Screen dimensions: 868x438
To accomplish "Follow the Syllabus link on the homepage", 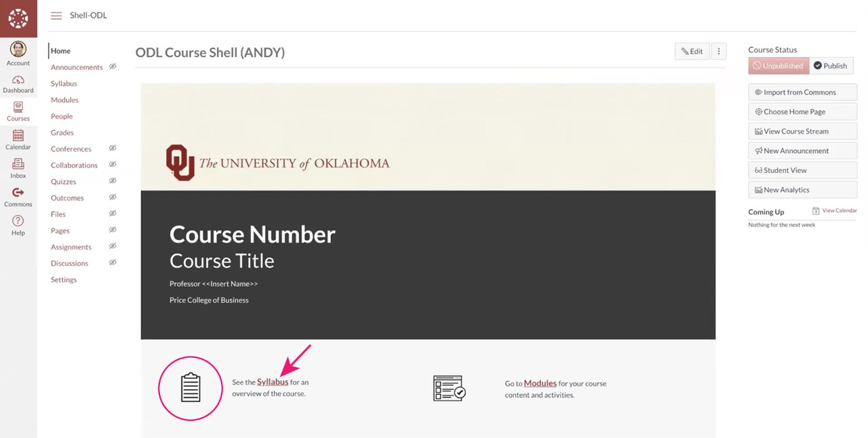I will point(273,382).
